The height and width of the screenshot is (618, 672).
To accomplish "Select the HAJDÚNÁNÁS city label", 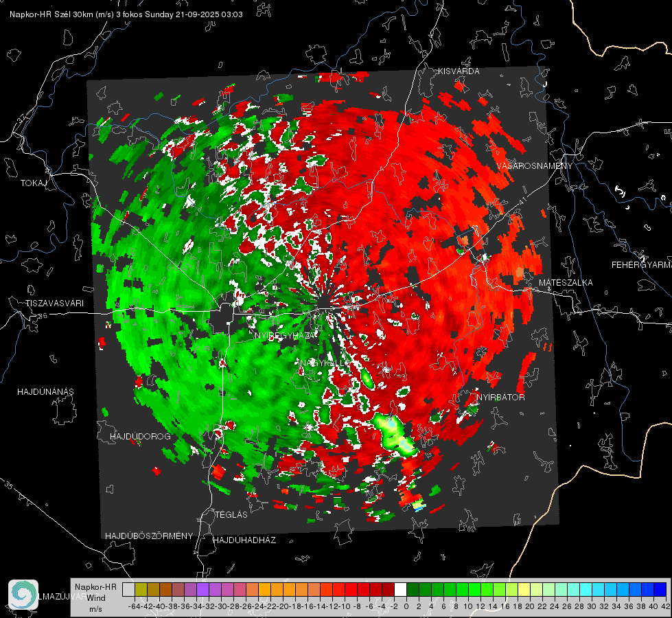I will tap(45, 392).
